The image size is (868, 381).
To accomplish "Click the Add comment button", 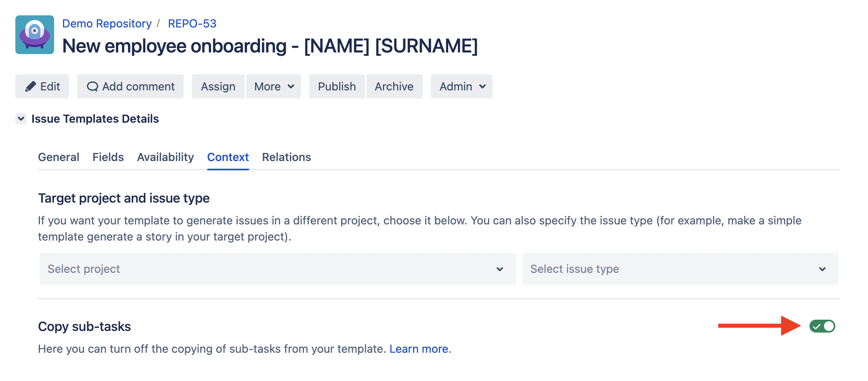I will (x=130, y=86).
